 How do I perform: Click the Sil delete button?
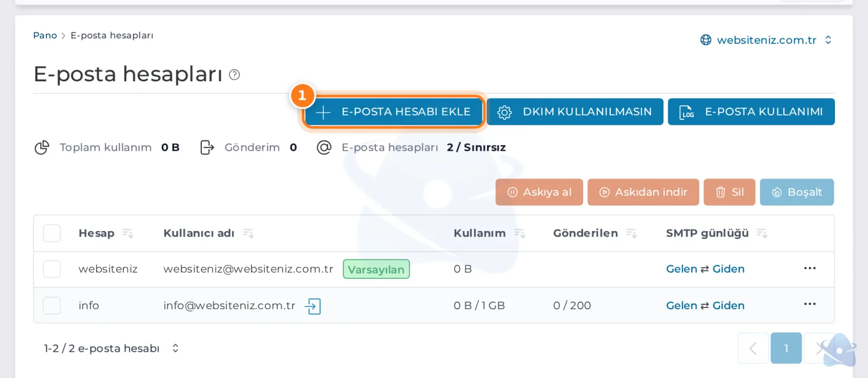pyautogui.click(x=730, y=192)
